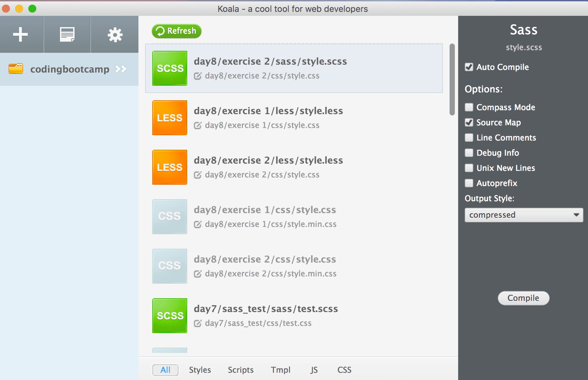The image size is (588, 380).
Task: Click output path day8/exercise 2/css/style.min.css
Action: click(x=271, y=274)
